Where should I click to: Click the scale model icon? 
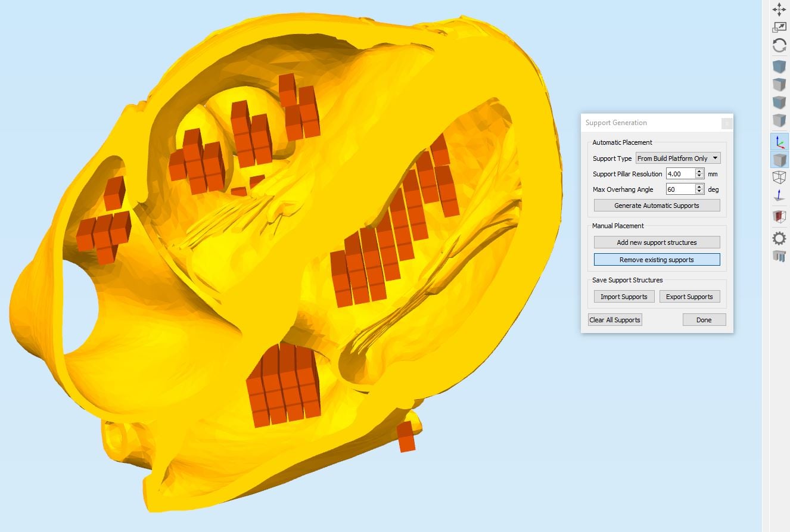pos(779,27)
